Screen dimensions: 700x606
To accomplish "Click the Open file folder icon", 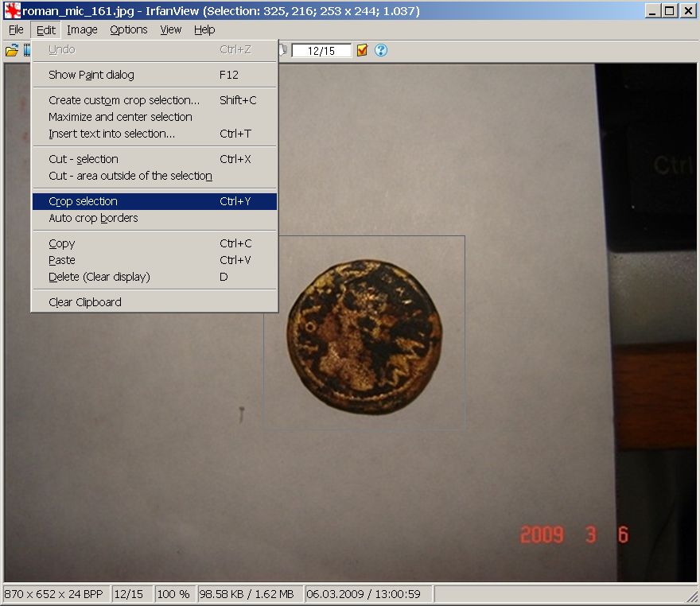I will click(x=11, y=51).
